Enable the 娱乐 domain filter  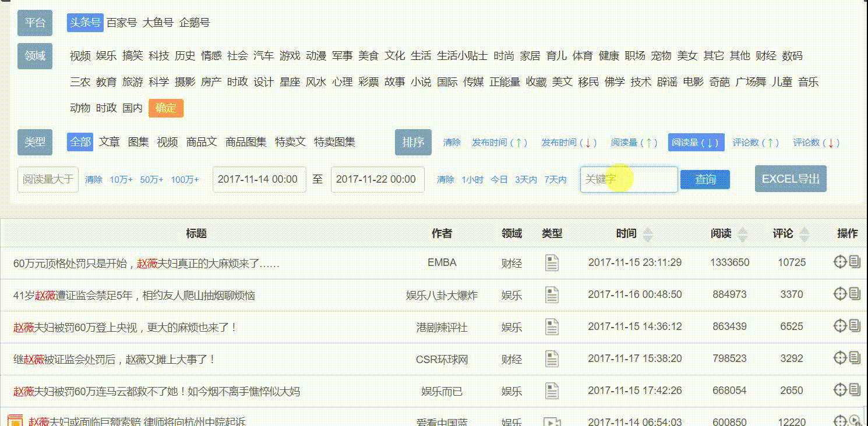[106, 55]
